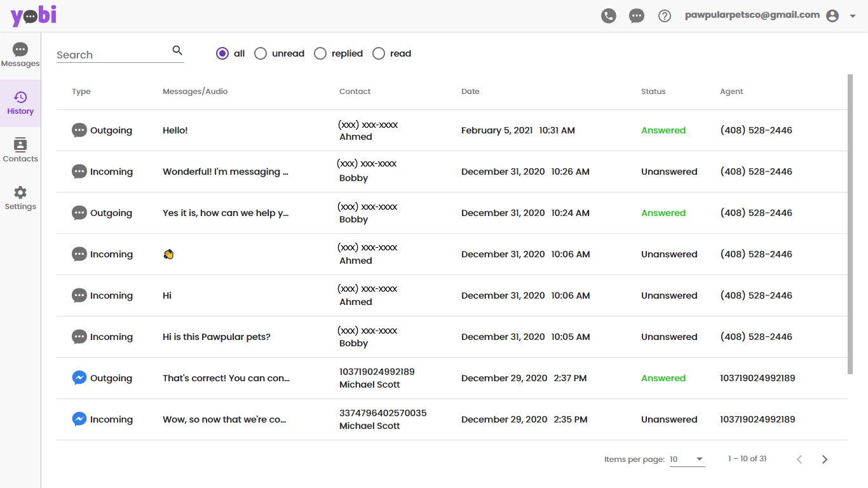Select the "replied" filter radio button
This screenshot has width=868, height=488.
coord(320,53)
